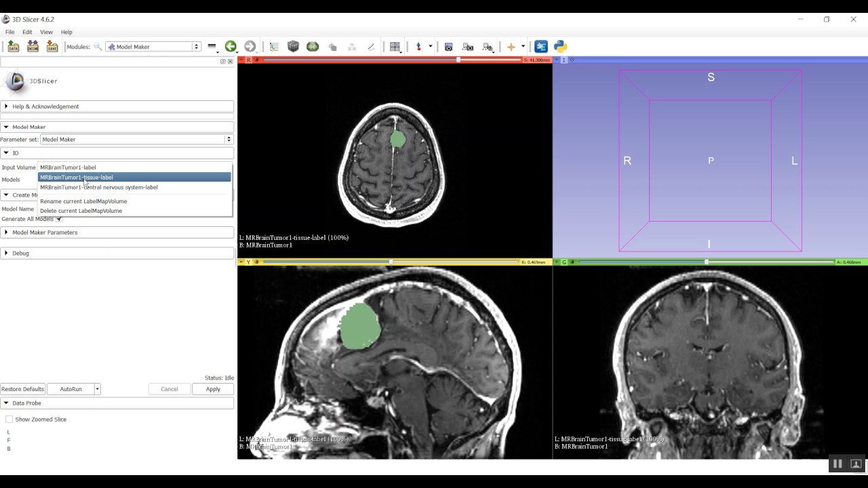Adjust the green slice offset slider
This screenshot has height=488, width=868.
point(706,262)
